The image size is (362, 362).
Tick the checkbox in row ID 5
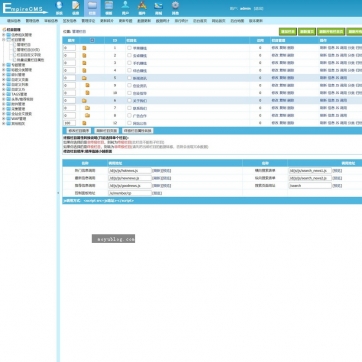129,78
